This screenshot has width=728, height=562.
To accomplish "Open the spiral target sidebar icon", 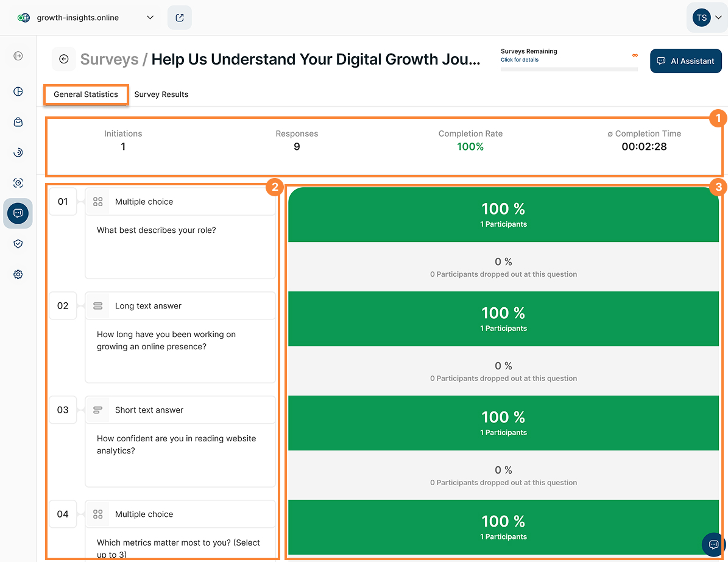I will point(18,152).
